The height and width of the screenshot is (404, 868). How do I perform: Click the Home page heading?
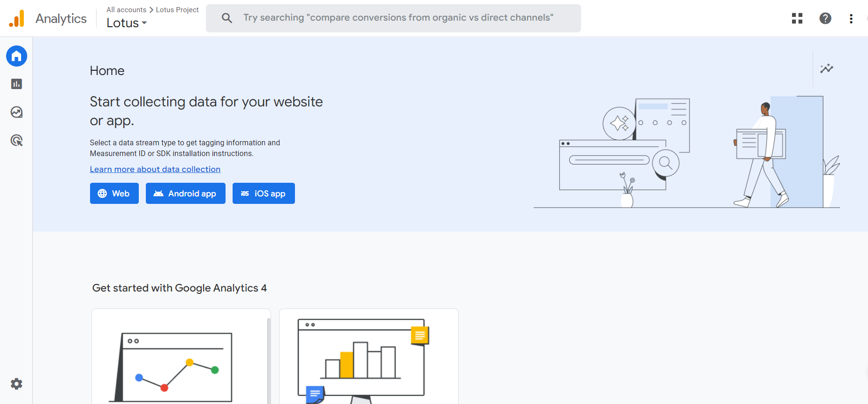coord(107,71)
